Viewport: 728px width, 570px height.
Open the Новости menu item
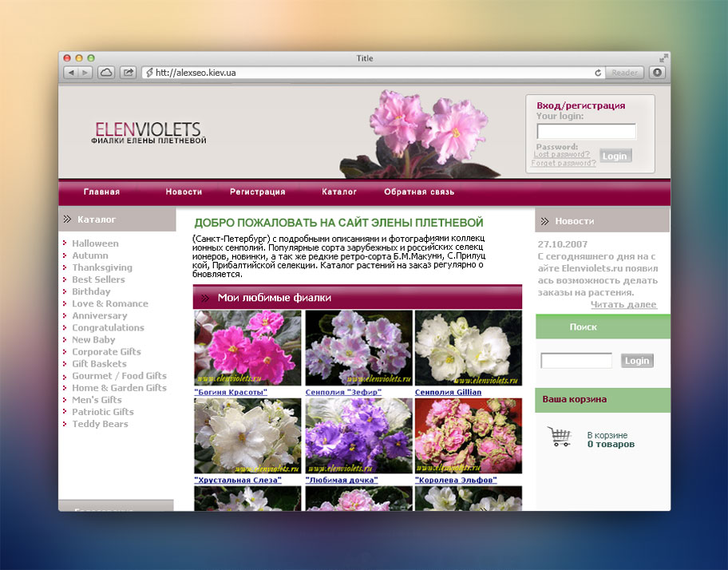184,192
